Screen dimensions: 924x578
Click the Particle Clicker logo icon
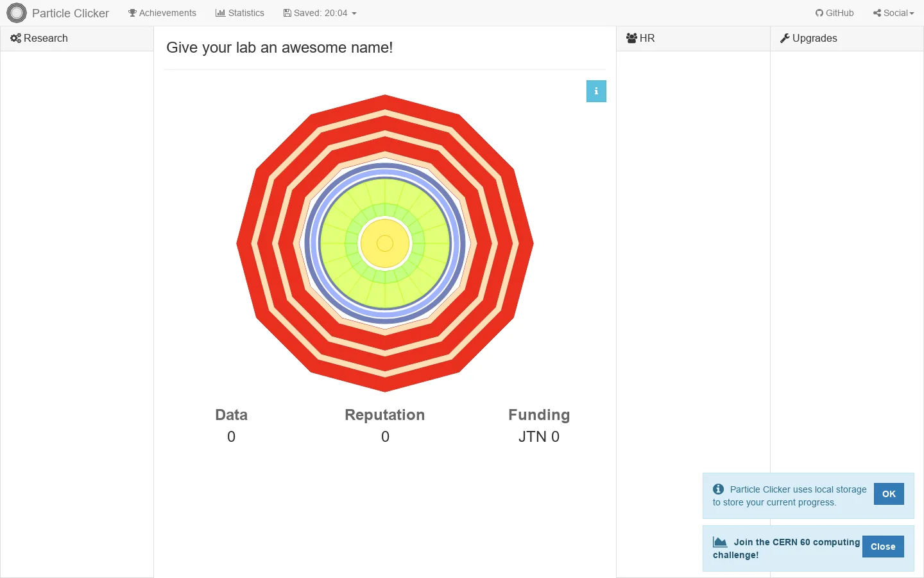coord(17,13)
